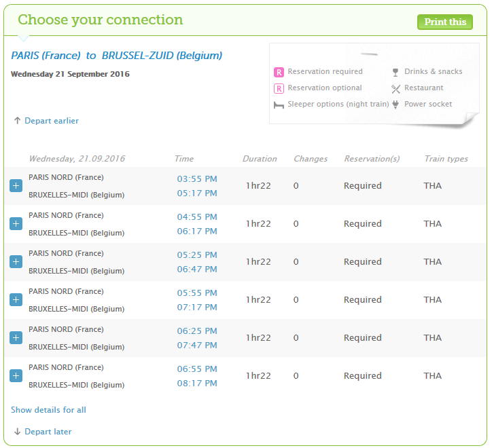The width and height of the screenshot is (494, 448).
Task: Expand the 03:55 PM train connection
Action: (x=16, y=186)
